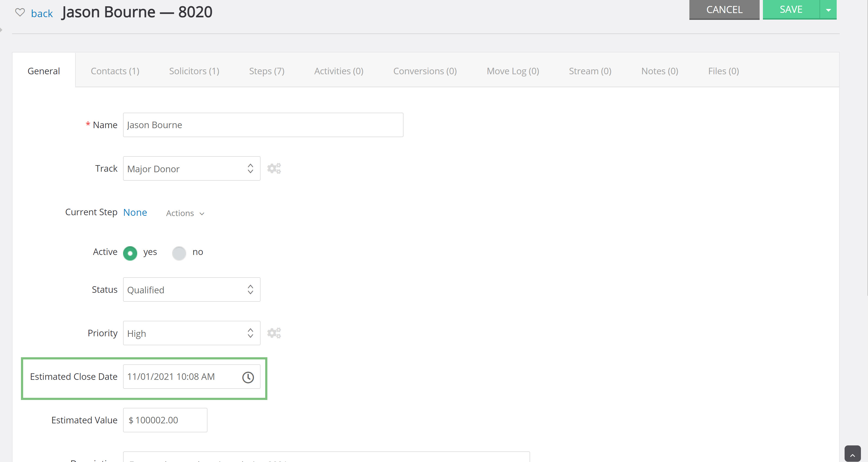This screenshot has height=462, width=868.
Task: Switch to the Activities (0) tab
Action: point(339,71)
